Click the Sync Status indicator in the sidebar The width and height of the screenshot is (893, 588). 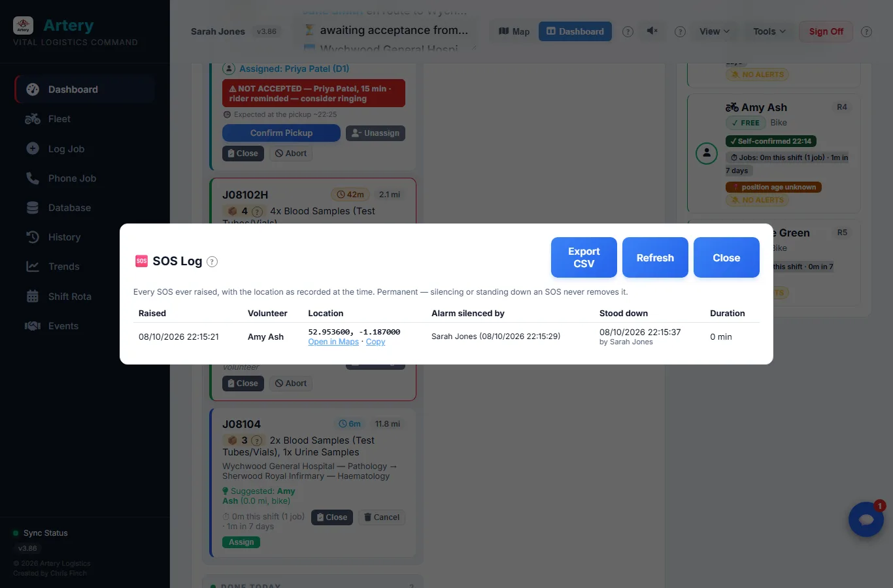[41, 533]
